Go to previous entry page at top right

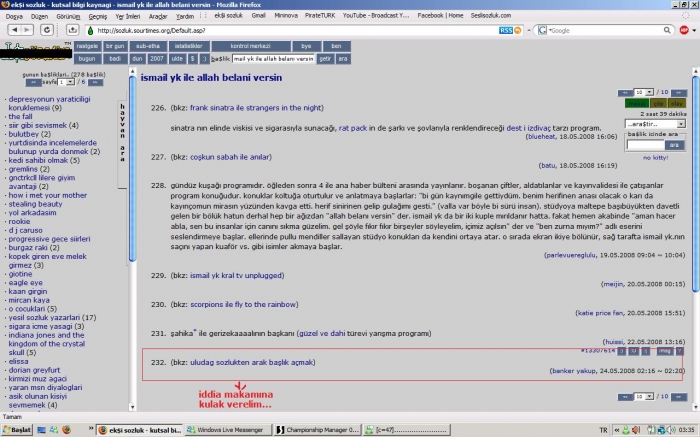(625, 92)
